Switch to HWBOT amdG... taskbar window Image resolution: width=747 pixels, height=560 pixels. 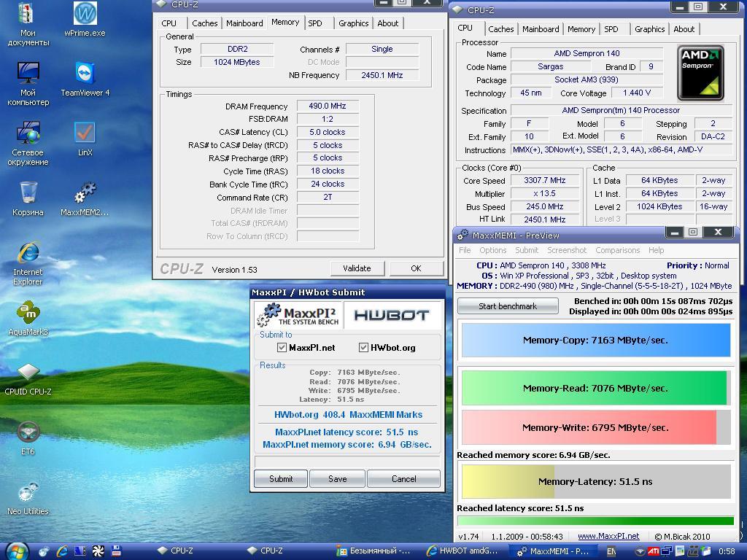(x=462, y=551)
